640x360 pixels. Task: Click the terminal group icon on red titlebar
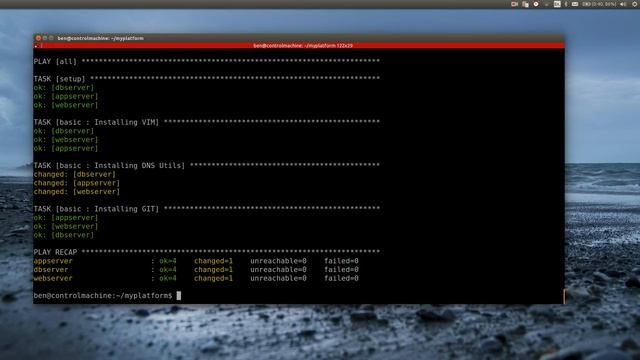tap(36, 46)
